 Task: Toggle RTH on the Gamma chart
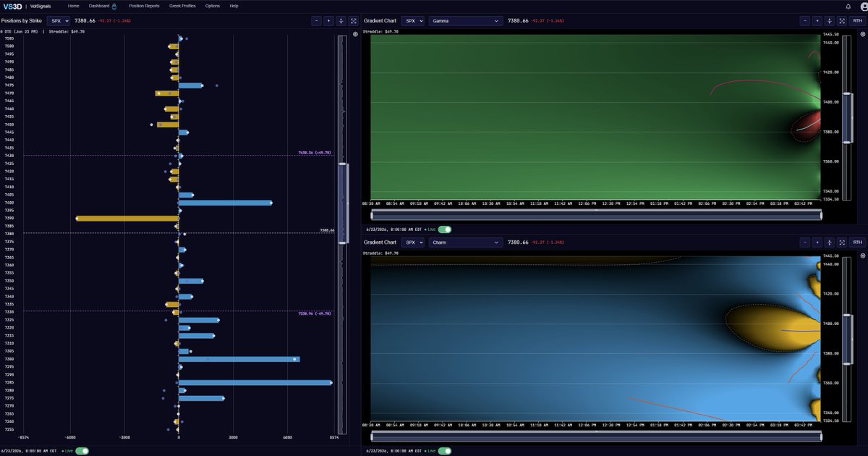(857, 21)
